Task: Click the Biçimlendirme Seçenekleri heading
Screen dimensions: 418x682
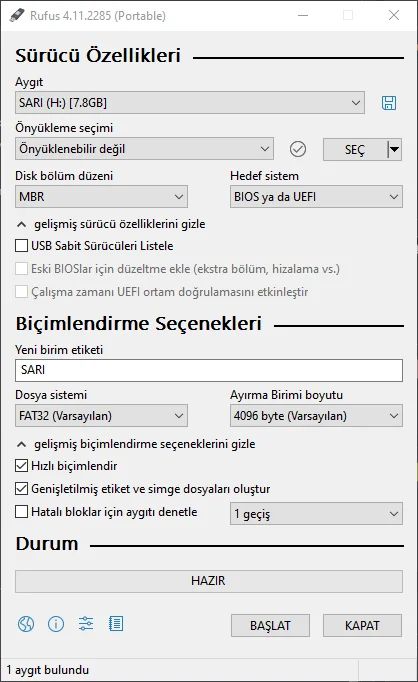Action: coord(139,324)
